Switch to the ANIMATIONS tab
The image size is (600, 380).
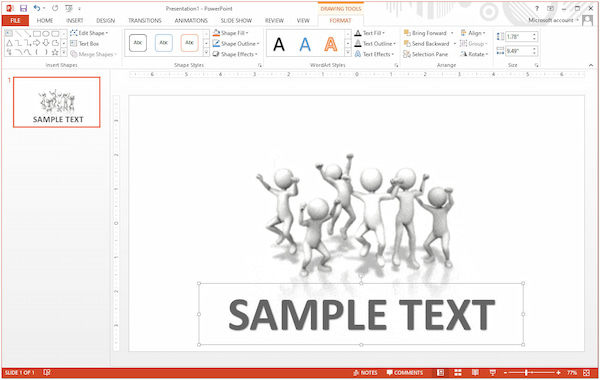click(191, 20)
